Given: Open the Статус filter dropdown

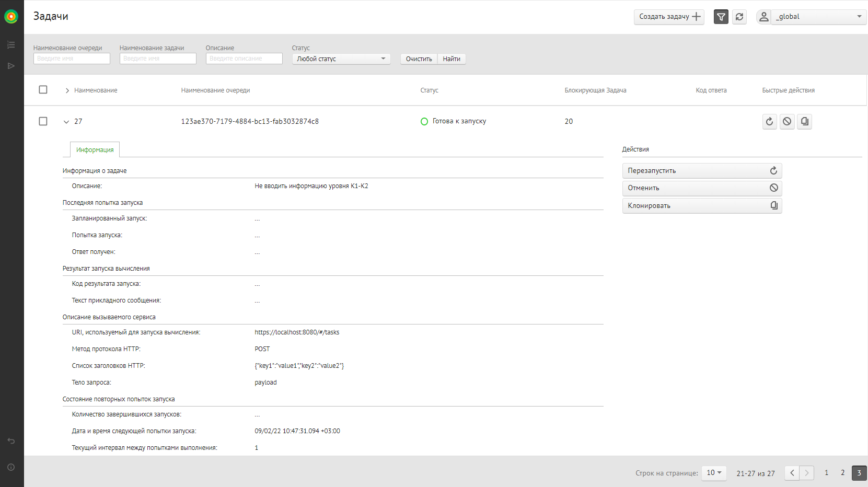Looking at the screenshot, I should 341,59.
